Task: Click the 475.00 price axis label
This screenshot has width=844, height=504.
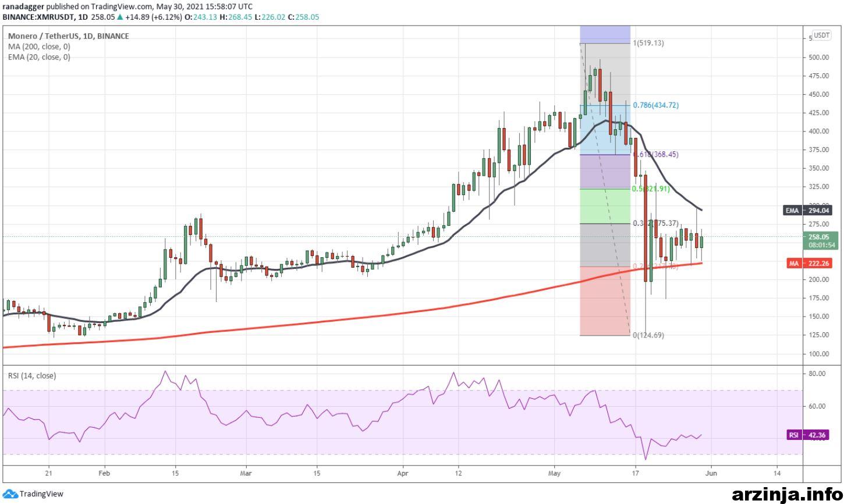Action: click(x=818, y=76)
